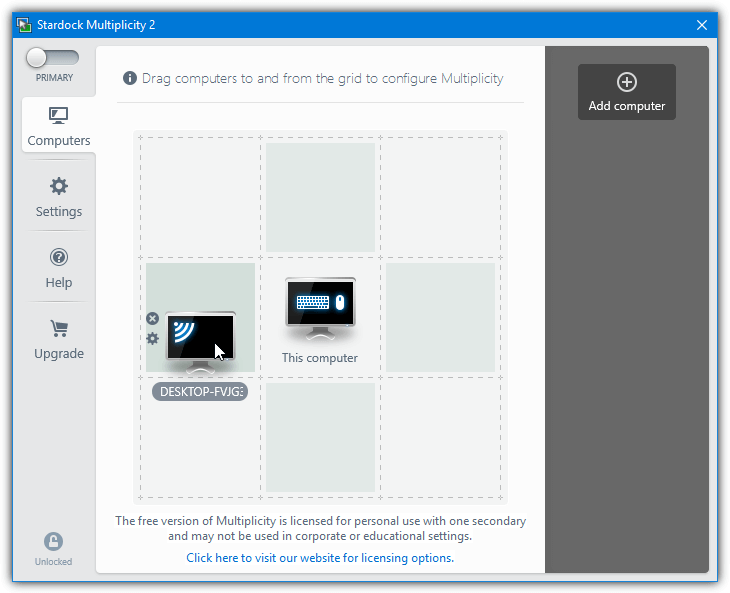Click the Stardock Multiplicity title bar app icon
This screenshot has width=730, height=593.
[24, 25]
